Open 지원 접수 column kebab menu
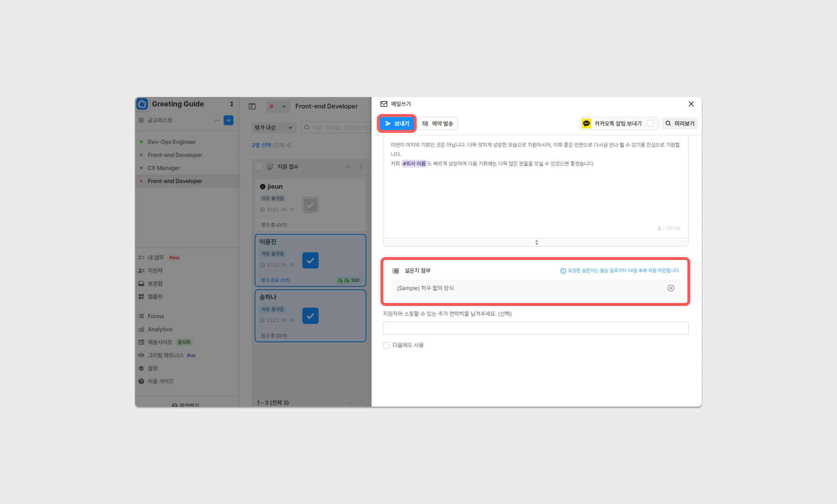The image size is (837, 504). [x=361, y=167]
